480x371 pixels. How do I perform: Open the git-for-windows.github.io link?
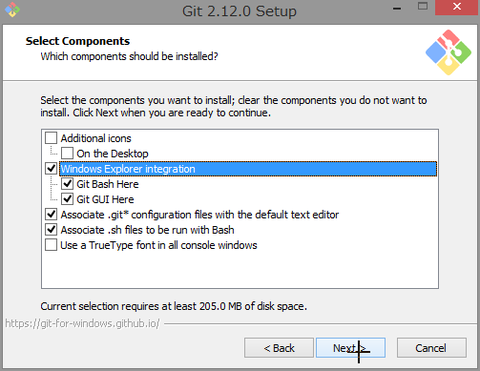(x=83, y=323)
